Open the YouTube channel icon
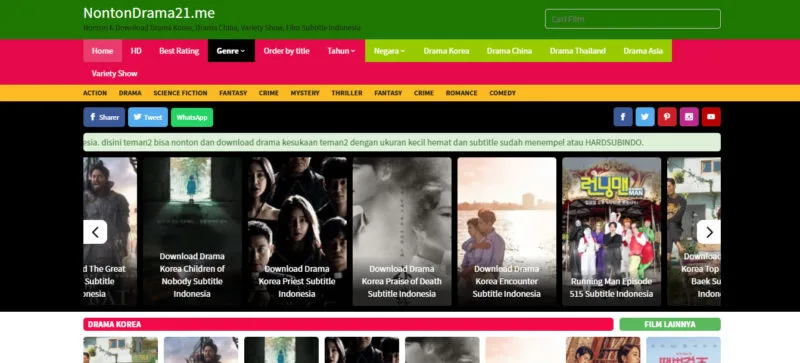Viewport: 800px width, 363px height. (711, 117)
